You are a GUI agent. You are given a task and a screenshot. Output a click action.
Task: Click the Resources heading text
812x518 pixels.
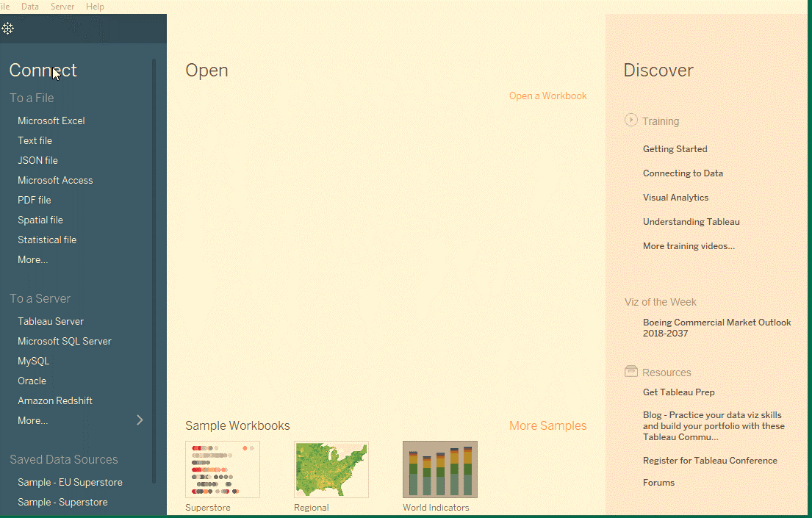pos(667,373)
